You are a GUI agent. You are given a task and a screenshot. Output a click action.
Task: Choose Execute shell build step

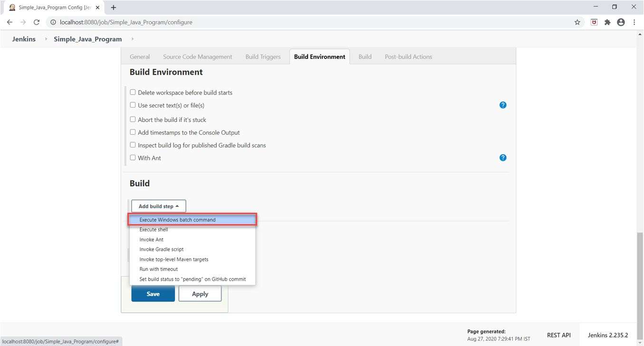click(x=192, y=229)
